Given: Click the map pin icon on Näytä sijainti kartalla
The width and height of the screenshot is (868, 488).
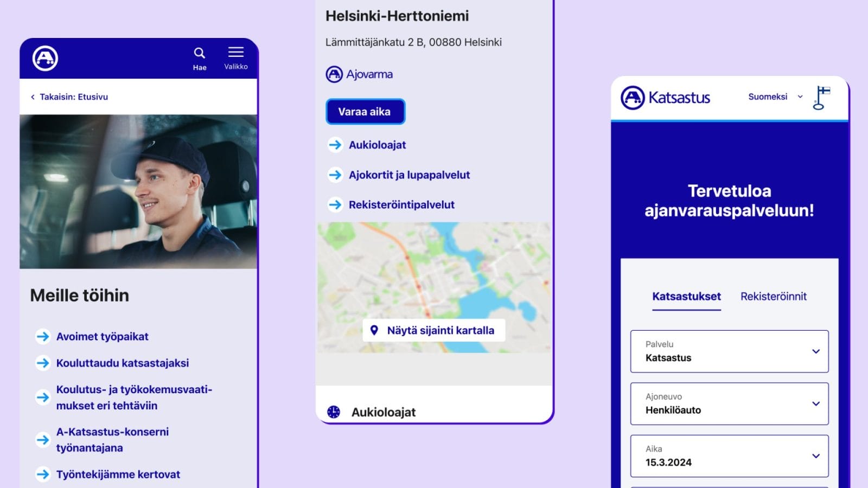Looking at the screenshot, I should coord(375,330).
